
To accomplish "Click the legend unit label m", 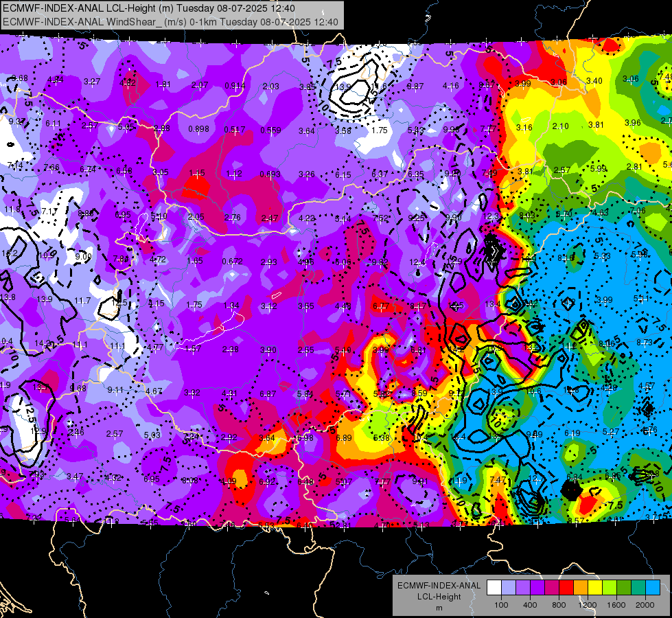I will coord(439,608).
